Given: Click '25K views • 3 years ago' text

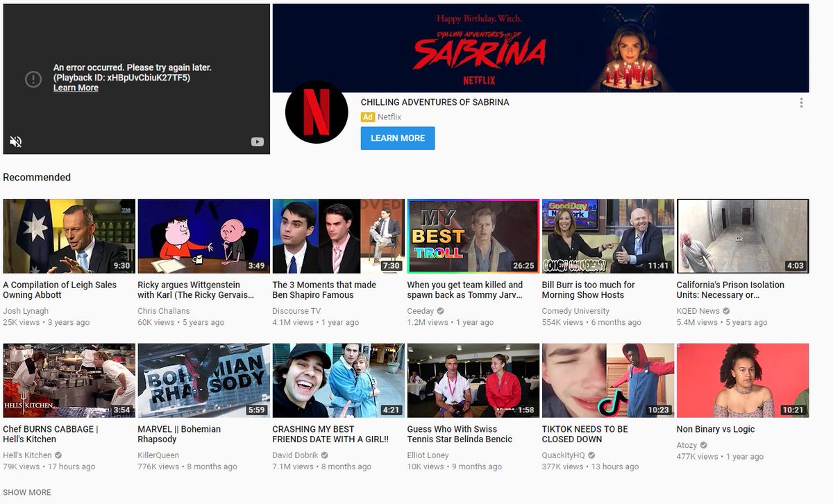Looking at the screenshot, I should [x=46, y=322].
